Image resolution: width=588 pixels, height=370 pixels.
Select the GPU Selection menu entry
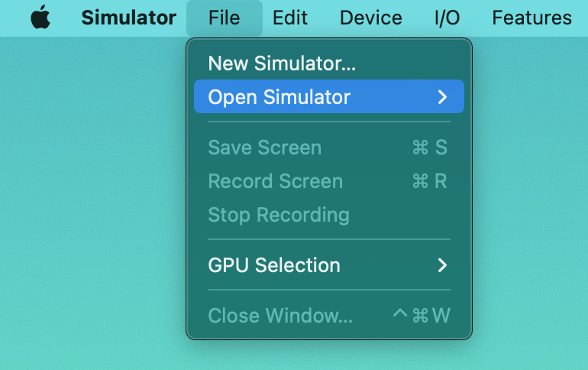click(x=274, y=265)
